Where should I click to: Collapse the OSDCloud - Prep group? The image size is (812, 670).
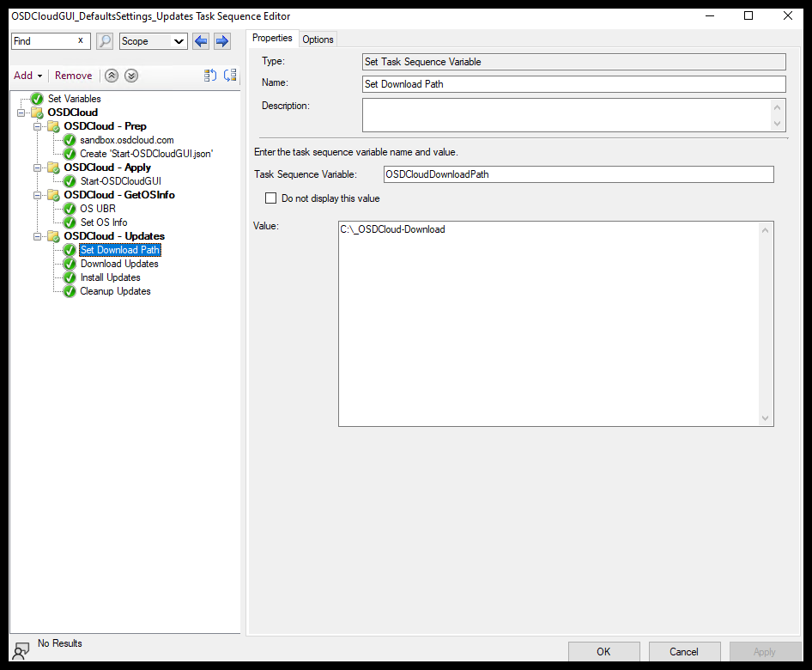pyautogui.click(x=38, y=126)
